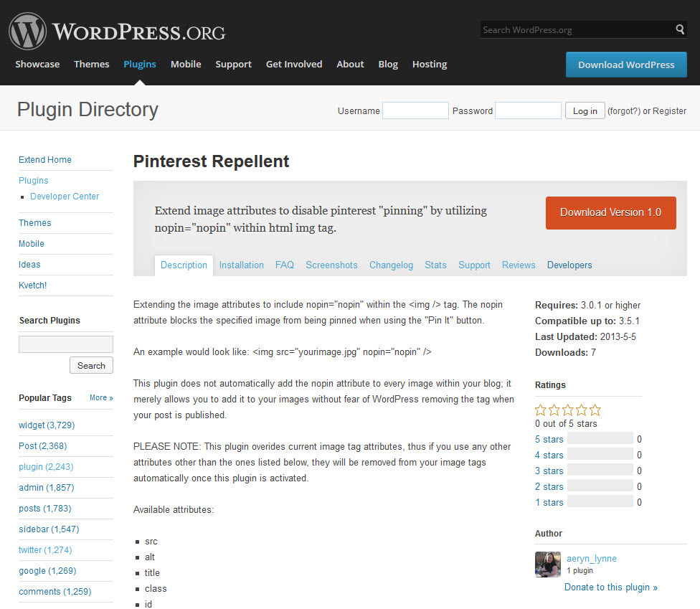Open the Plugins item in top navigation

140,65
